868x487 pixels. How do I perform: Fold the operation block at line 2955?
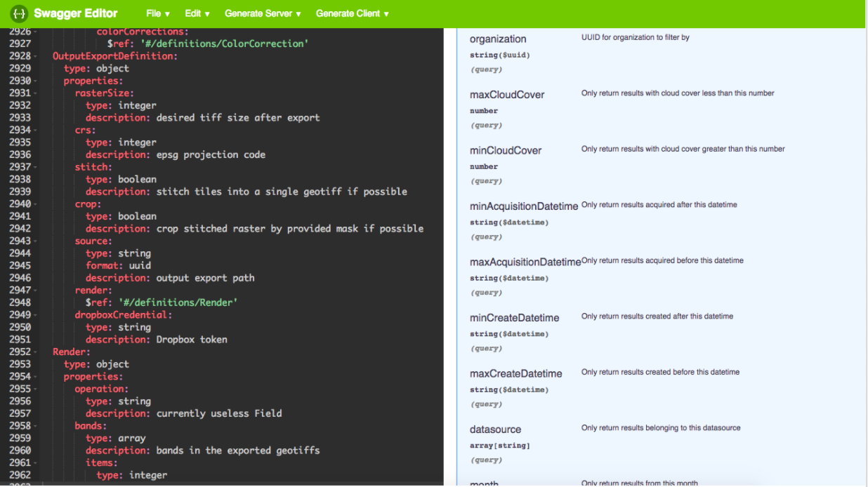point(35,389)
